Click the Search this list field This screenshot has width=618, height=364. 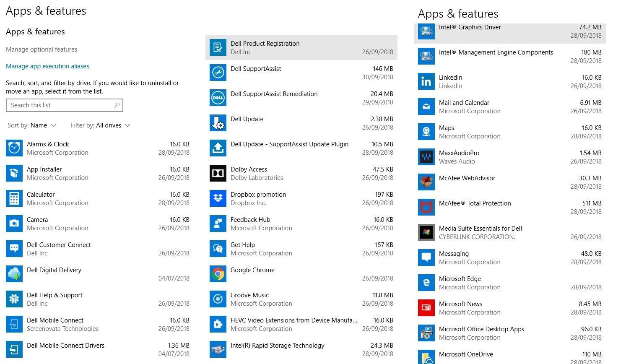pos(65,105)
